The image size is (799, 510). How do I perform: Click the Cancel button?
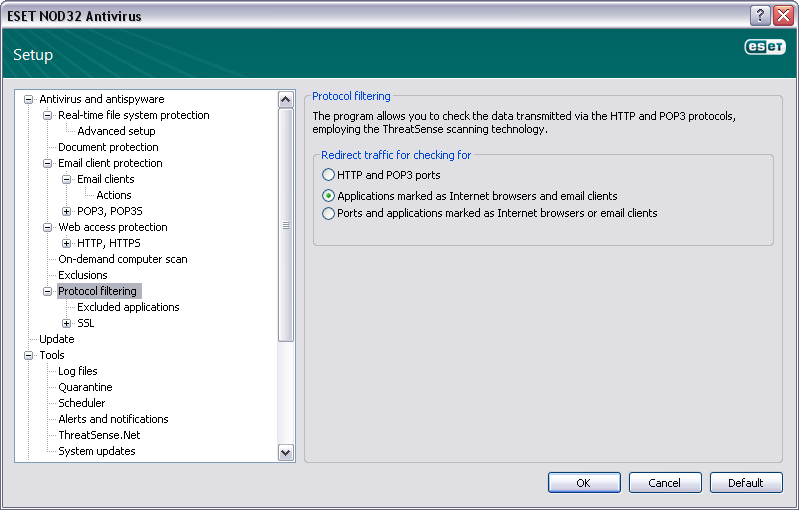[665, 482]
